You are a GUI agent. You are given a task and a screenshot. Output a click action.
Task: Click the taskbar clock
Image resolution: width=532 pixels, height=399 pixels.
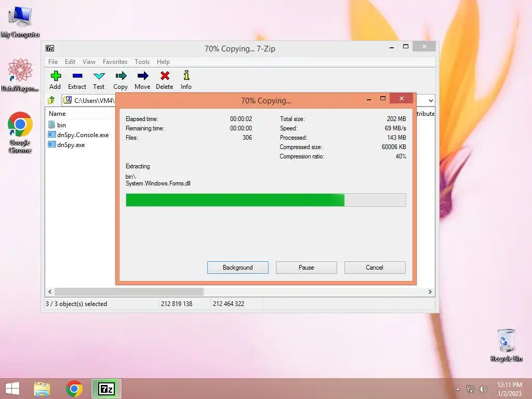pyautogui.click(x=509, y=389)
